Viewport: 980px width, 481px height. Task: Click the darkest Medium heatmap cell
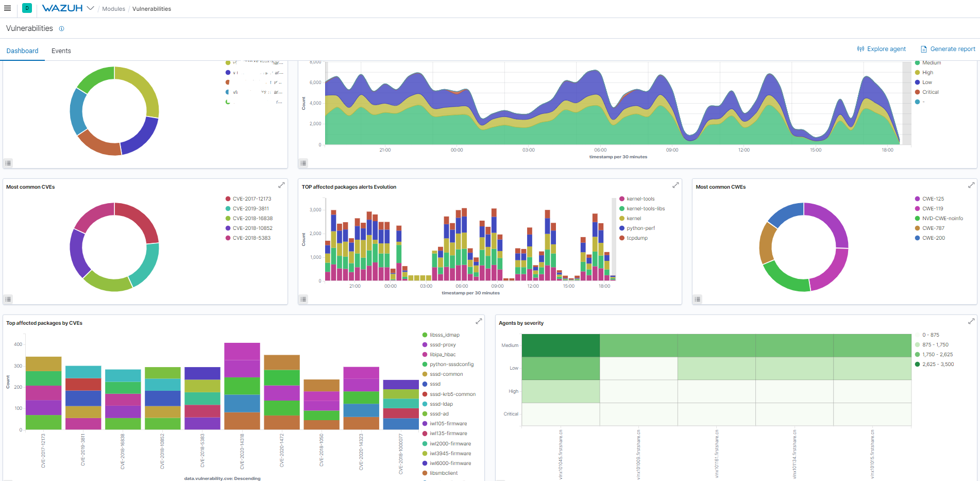pyautogui.click(x=561, y=345)
